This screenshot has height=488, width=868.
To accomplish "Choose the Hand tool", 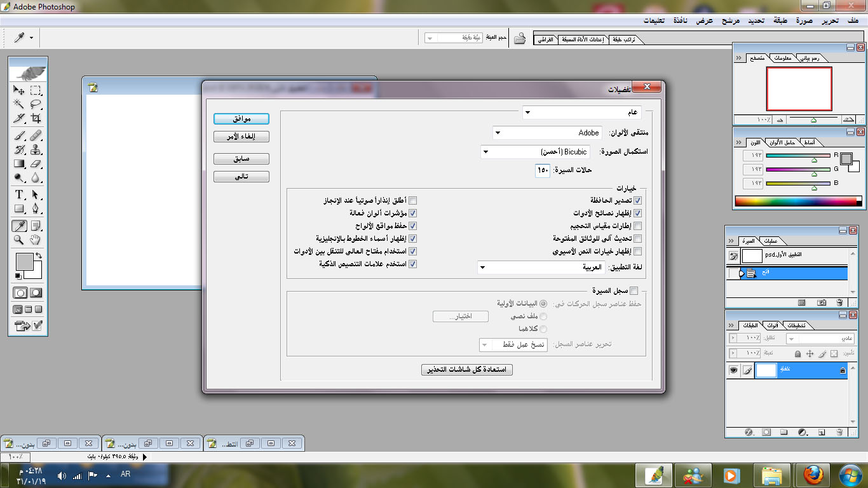I will [x=36, y=240].
